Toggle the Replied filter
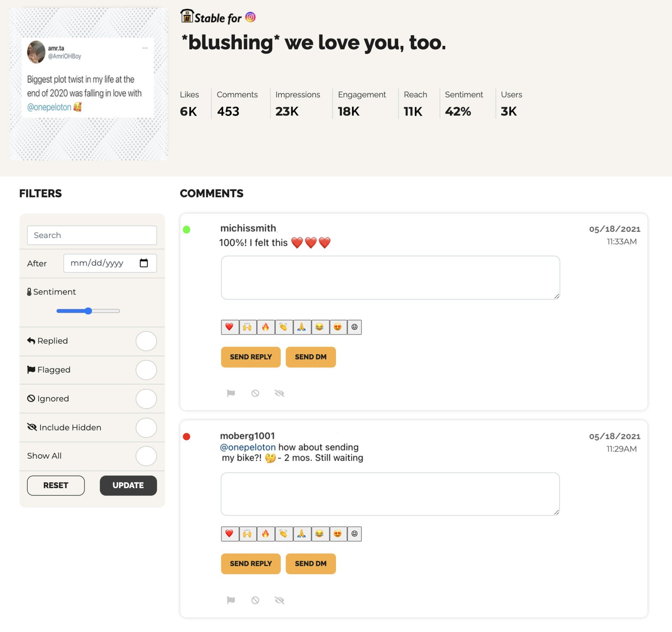 pyautogui.click(x=146, y=341)
